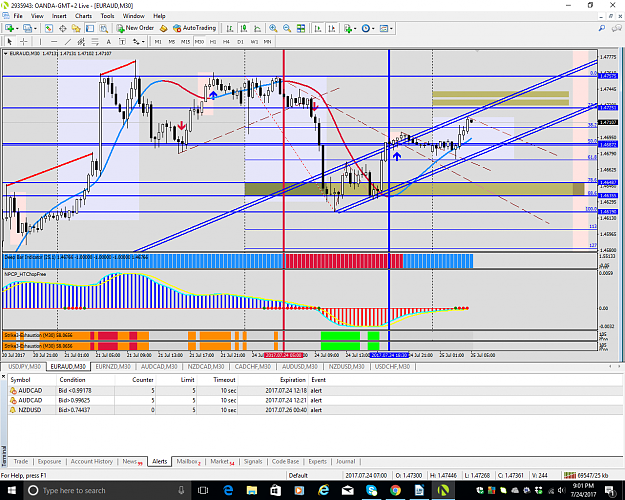Click the New Order button

click(x=135, y=28)
